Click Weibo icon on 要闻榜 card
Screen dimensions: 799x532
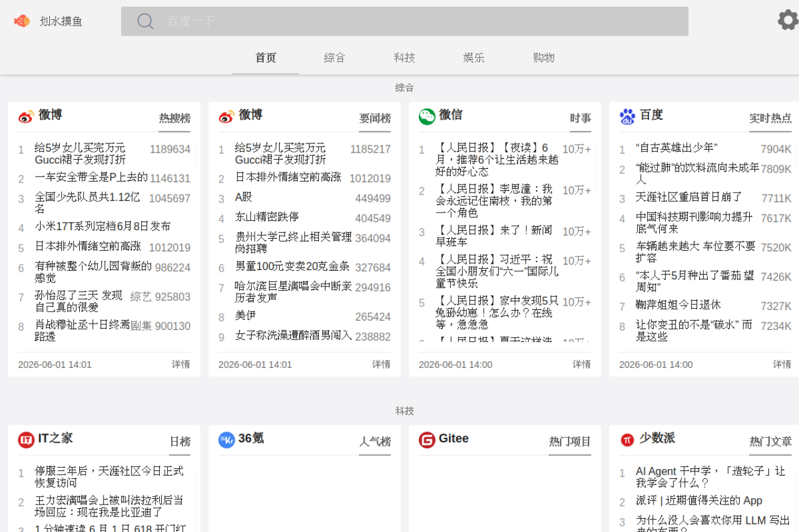tap(226, 117)
